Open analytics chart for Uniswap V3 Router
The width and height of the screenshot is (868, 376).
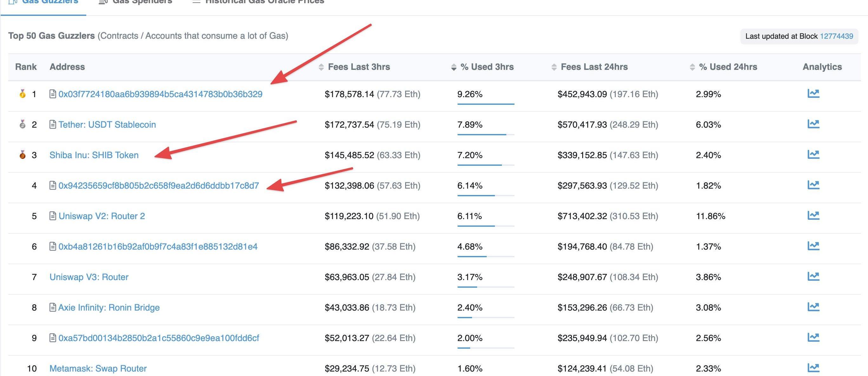click(813, 276)
